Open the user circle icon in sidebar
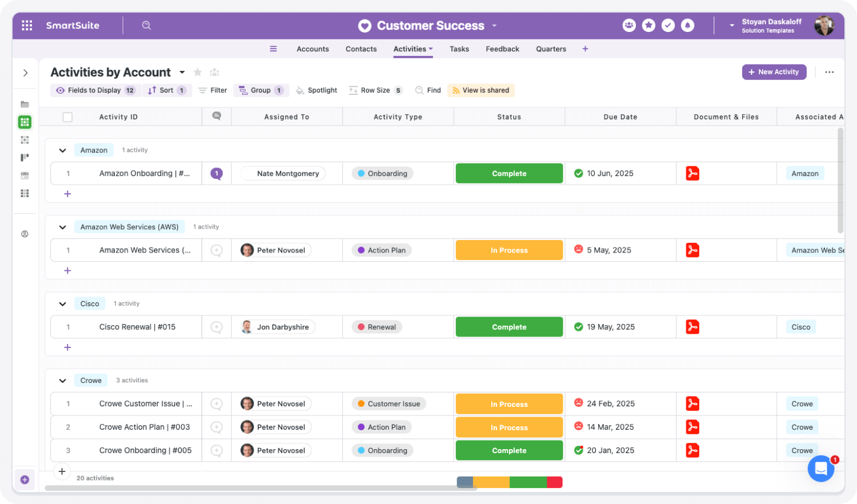857x504 pixels. 25,234
